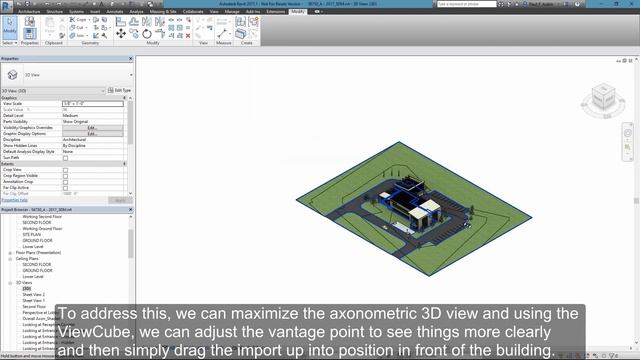Click the Offset tool icon
Viewport: 640px width, 360px height.
(x=134, y=21)
